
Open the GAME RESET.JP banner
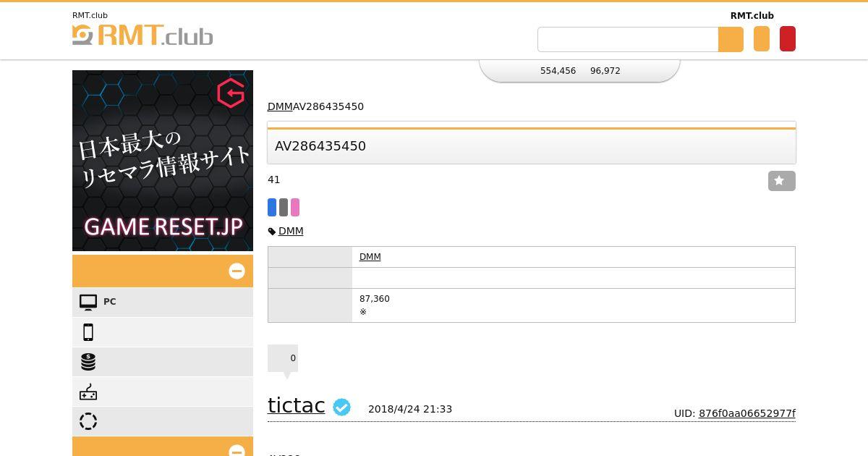click(163, 161)
